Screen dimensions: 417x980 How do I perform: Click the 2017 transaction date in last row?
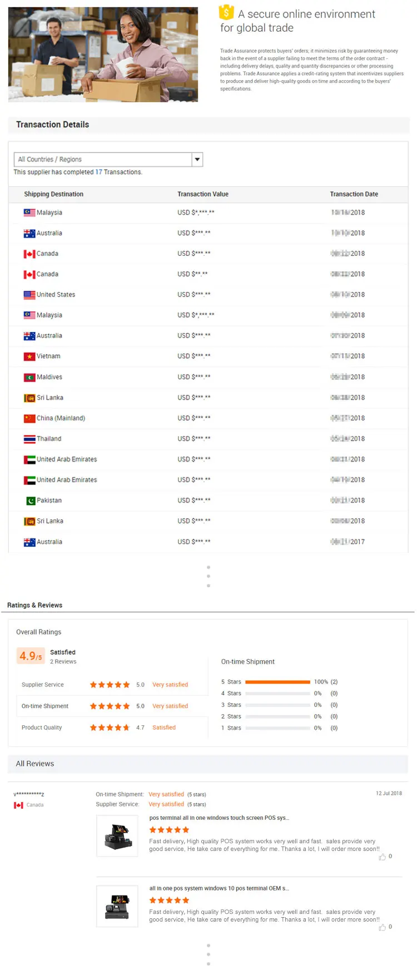(348, 542)
